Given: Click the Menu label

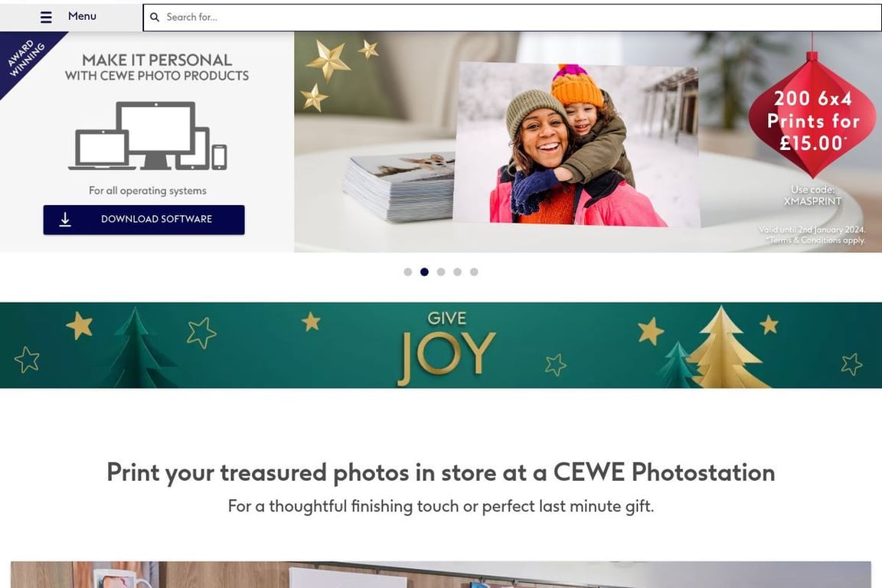Looking at the screenshot, I should pos(82,16).
